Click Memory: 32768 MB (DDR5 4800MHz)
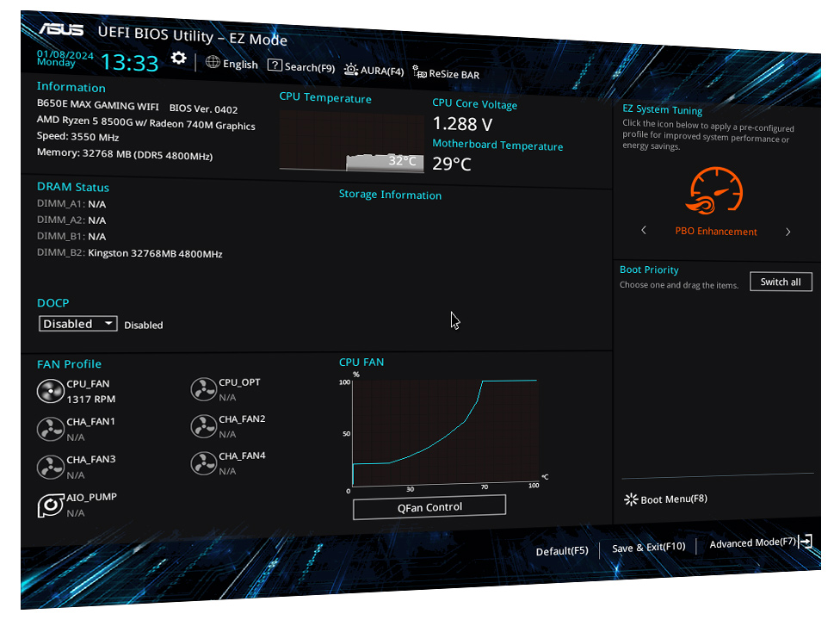The height and width of the screenshot is (620, 840). (x=125, y=154)
